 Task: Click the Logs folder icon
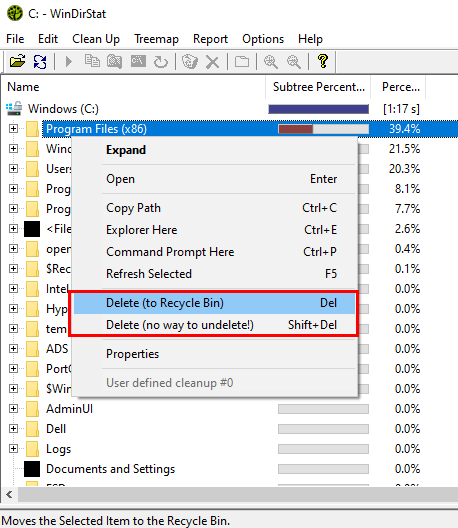32,449
